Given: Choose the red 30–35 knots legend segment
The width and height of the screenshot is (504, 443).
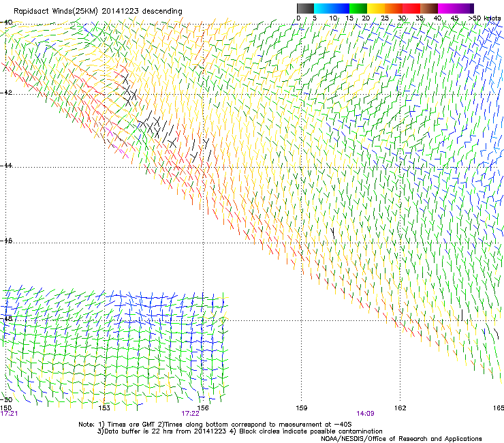Looking at the screenshot, I should click(411, 8).
